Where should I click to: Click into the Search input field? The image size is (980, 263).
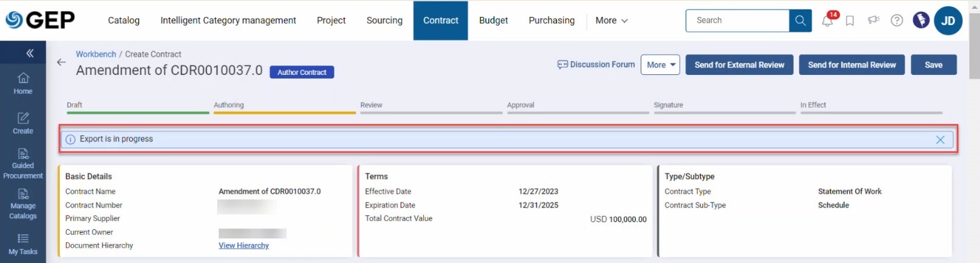pos(736,21)
